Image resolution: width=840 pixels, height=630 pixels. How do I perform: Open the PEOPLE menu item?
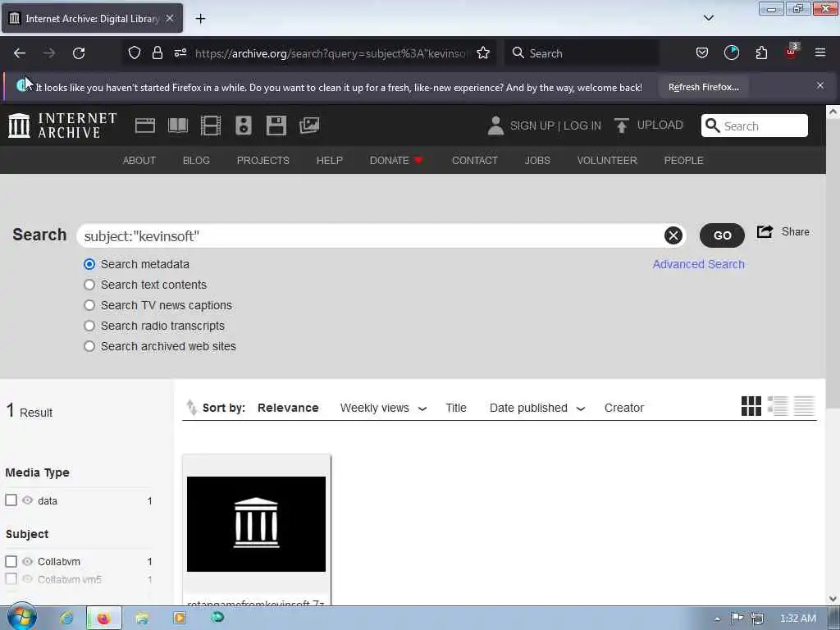(x=683, y=160)
